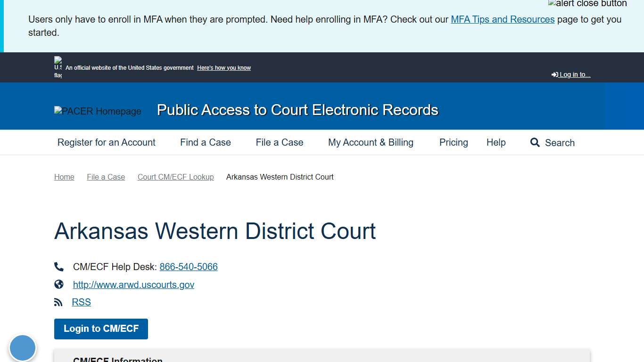Click Court CM/ECF Lookup in the breadcrumb

click(x=175, y=177)
